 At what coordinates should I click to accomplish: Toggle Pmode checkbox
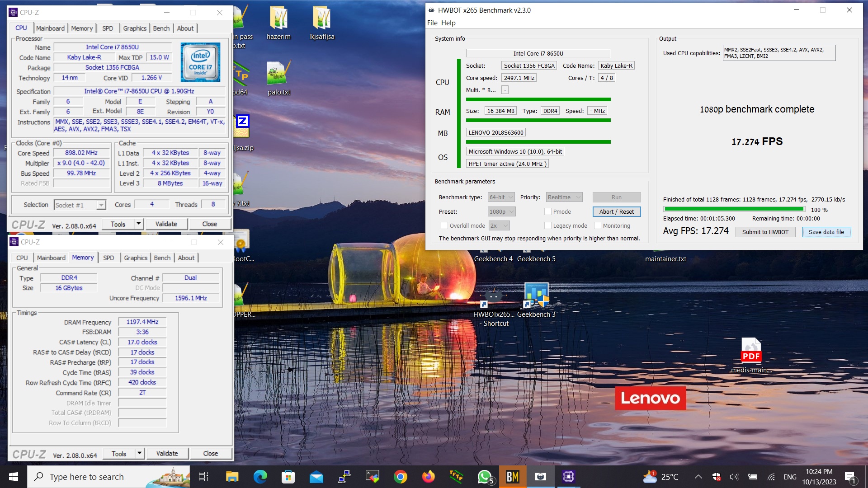click(548, 211)
